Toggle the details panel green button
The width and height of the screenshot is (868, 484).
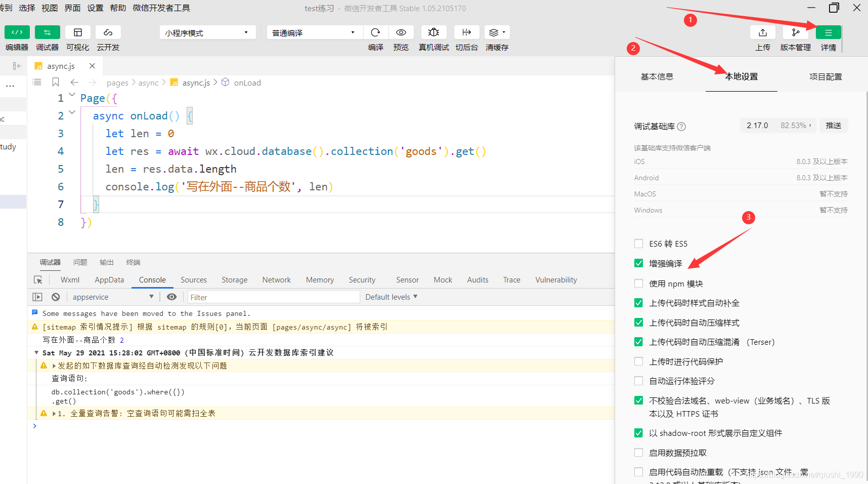pyautogui.click(x=829, y=32)
